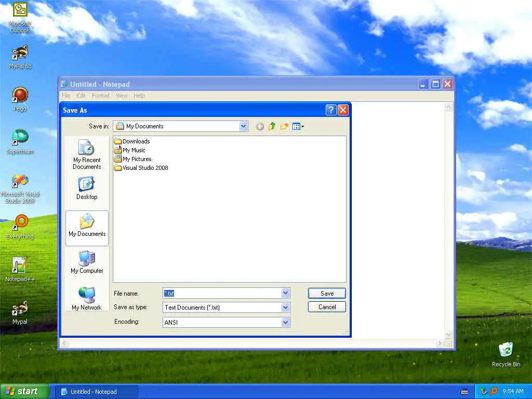Screen dimensions: 532x399
Task: Create New Folder toolbar icon
Action: pyautogui.click(x=284, y=127)
